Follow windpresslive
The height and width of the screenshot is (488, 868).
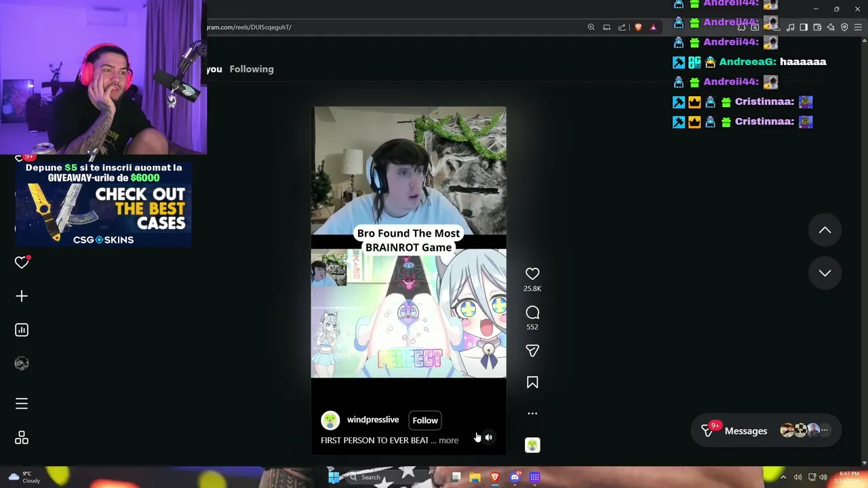coord(425,420)
